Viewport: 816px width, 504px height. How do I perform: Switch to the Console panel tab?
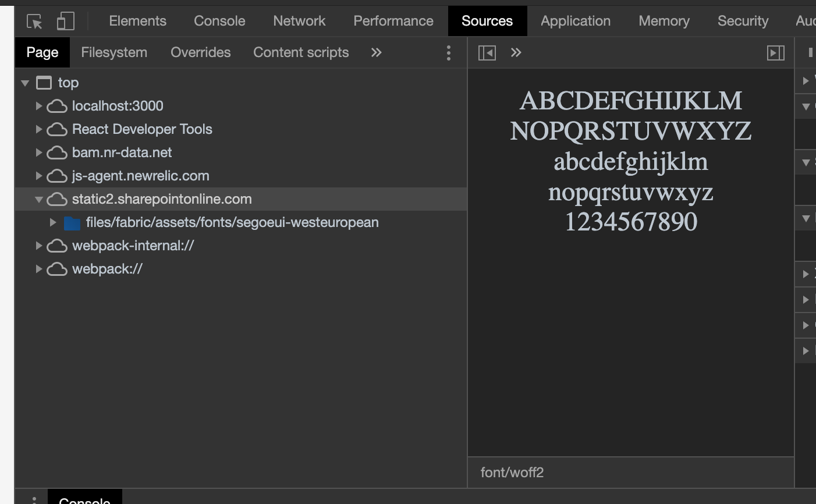[219, 21]
